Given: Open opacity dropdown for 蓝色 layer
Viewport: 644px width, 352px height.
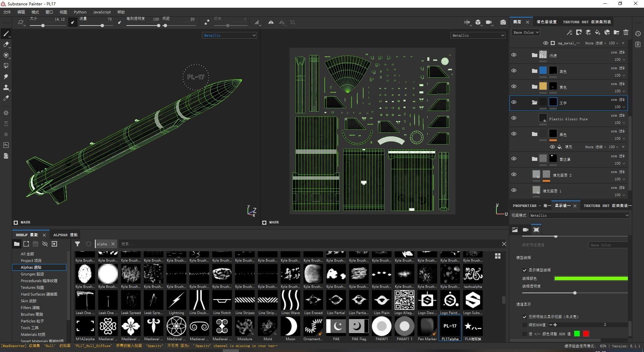Looking at the screenshot, I should pos(620,75).
